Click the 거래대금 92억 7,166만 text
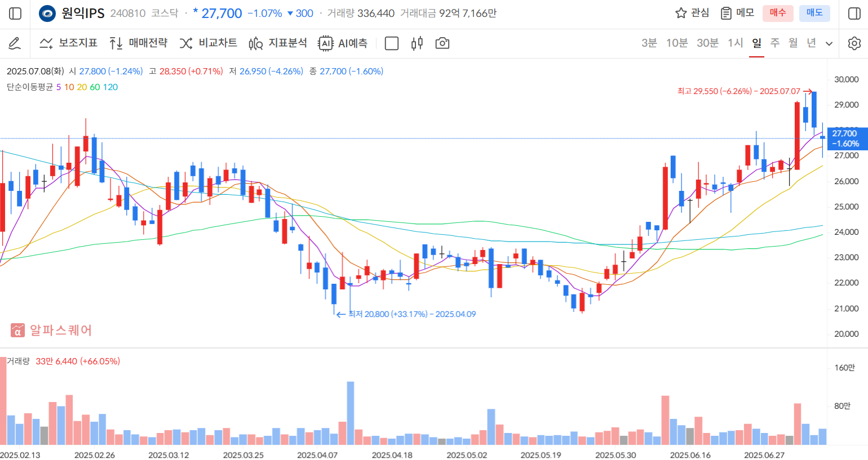 tap(448, 13)
